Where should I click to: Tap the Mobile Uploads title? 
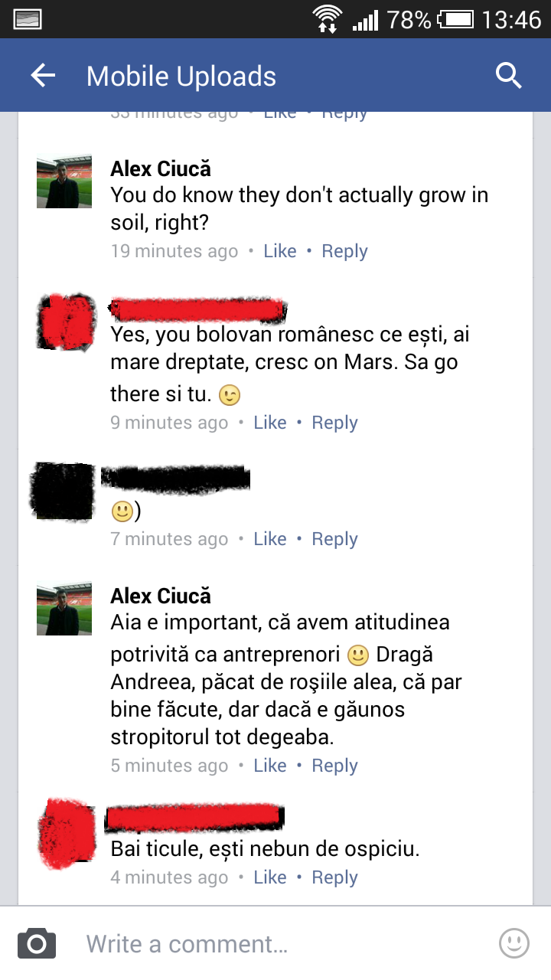181,76
